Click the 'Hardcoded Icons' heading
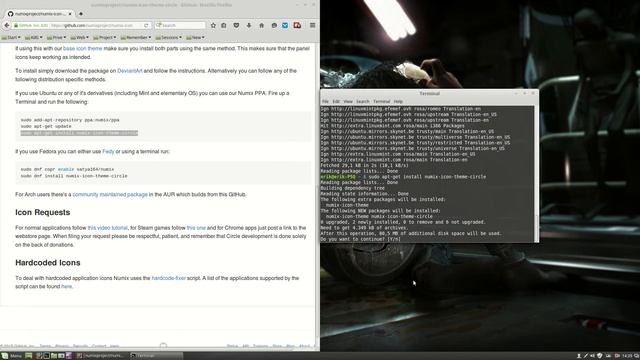Screen dimensions: 640x360 point(48,263)
